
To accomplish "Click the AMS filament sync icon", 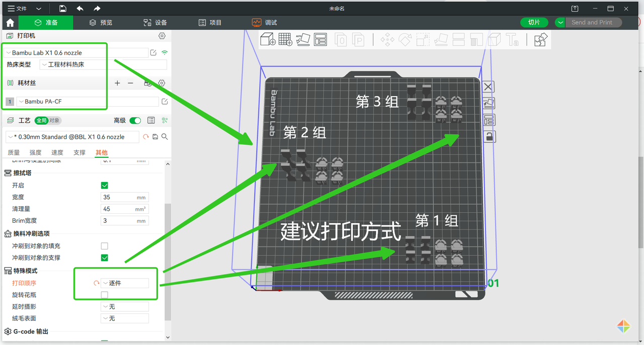I will 148,83.
